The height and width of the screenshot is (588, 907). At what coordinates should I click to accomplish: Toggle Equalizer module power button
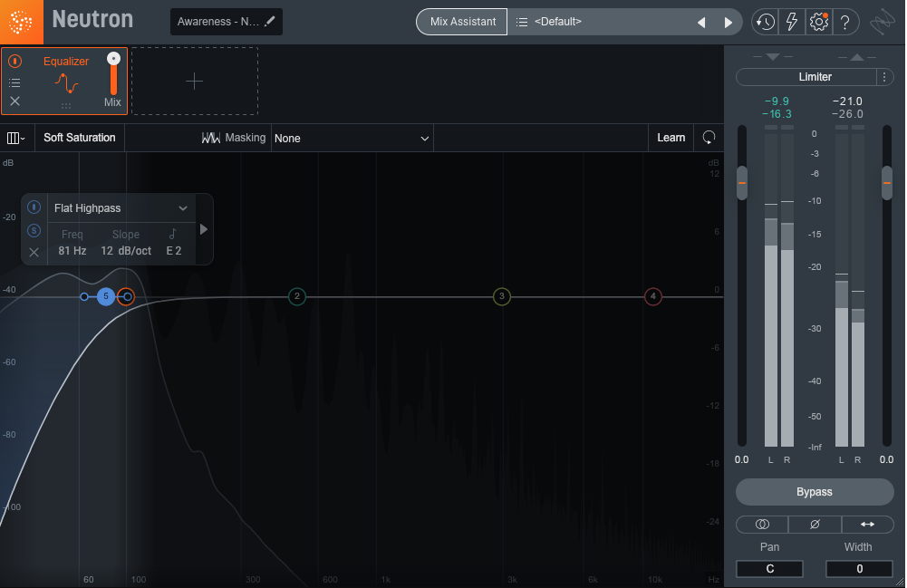pyautogui.click(x=15, y=62)
